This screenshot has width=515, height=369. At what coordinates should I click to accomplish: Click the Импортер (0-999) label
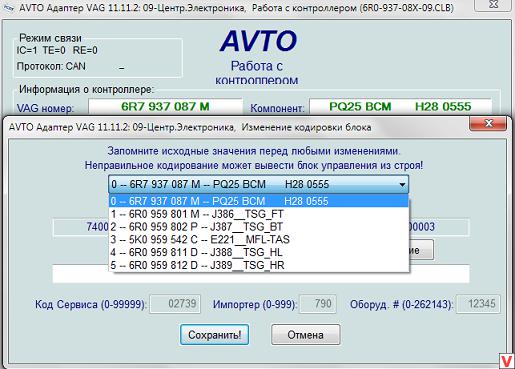pyautogui.click(x=255, y=304)
